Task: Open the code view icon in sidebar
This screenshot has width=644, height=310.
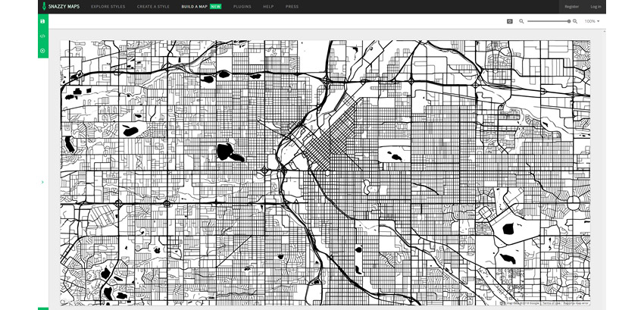Action: pyautogui.click(x=42, y=36)
